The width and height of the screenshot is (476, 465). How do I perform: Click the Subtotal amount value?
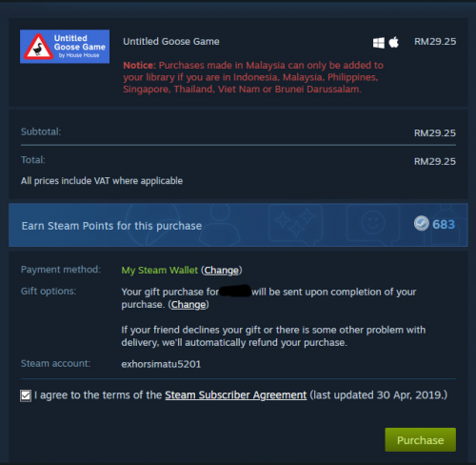[x=435, y=132]
